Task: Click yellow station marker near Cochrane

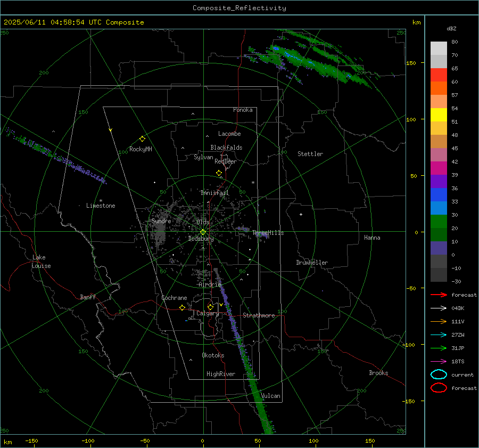Action: tap(182, 308)
